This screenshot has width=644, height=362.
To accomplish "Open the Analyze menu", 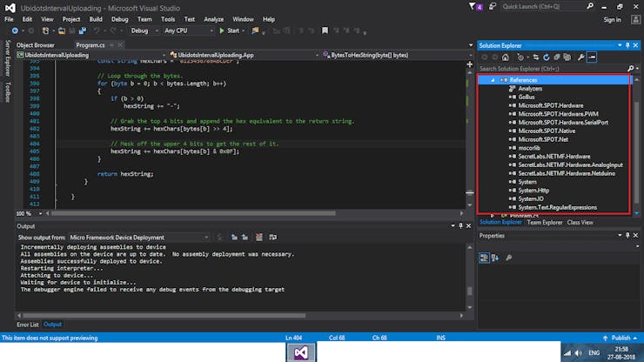I will tap(213, 19).
